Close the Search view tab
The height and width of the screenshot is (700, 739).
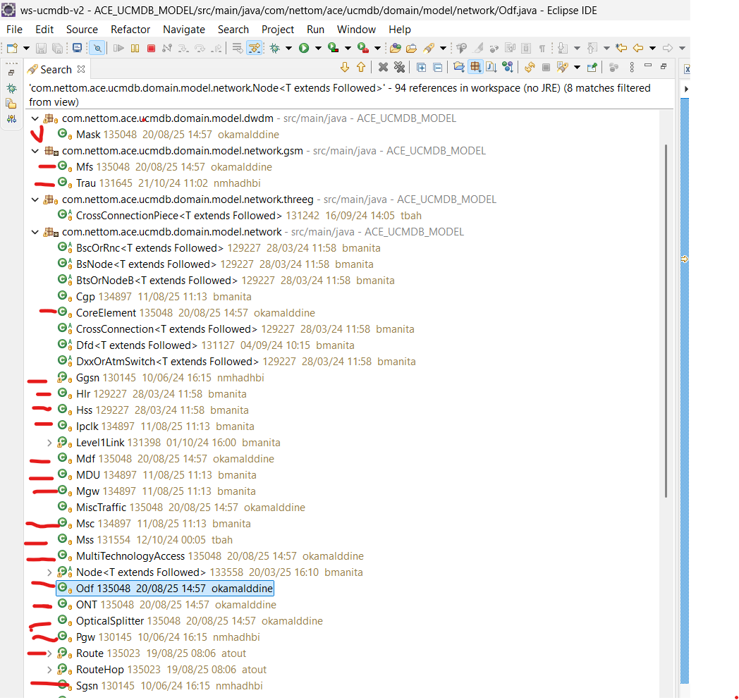point(81,69)
